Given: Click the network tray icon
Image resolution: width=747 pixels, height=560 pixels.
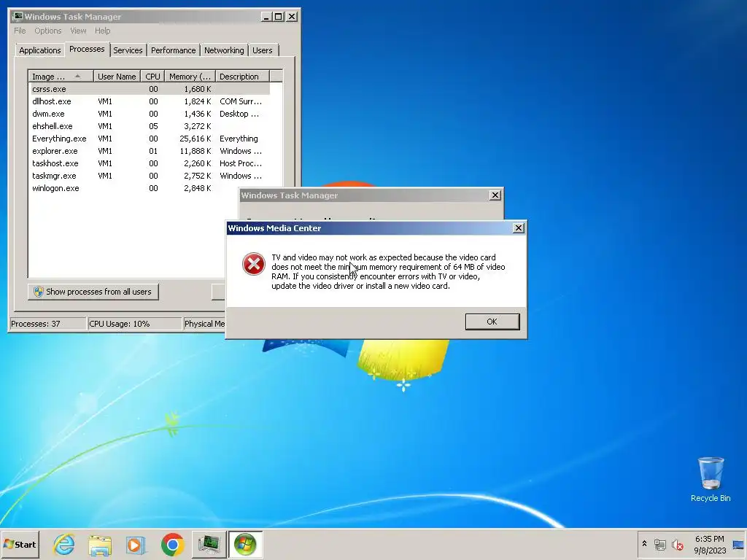Looking at the screenshot, I should (x=659, y=544).
